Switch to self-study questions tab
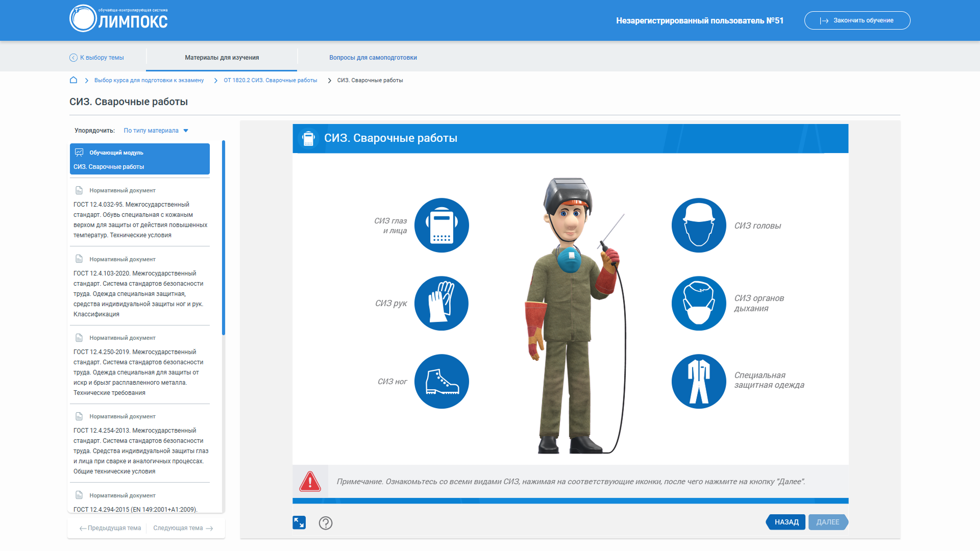980x551 pixels. 373,58
